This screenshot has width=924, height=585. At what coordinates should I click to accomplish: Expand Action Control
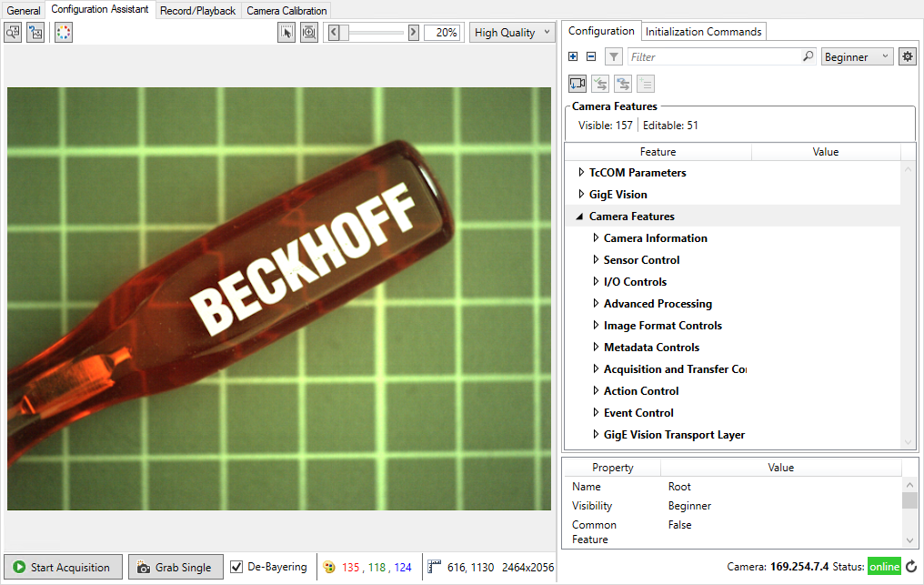pos(596,390)
